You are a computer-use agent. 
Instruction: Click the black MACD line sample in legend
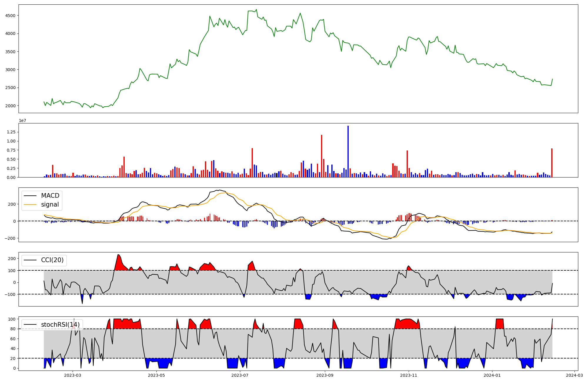(x=30, y=196)
